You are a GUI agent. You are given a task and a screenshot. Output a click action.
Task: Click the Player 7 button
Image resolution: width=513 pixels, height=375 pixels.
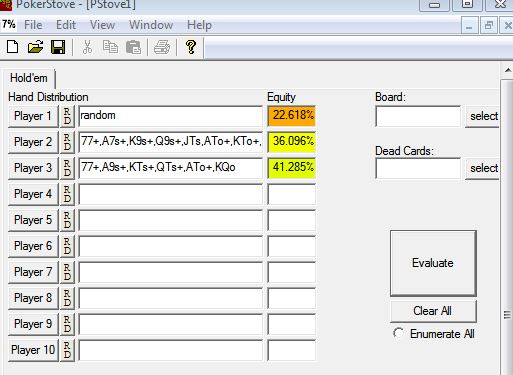click(x=33, y=272)
